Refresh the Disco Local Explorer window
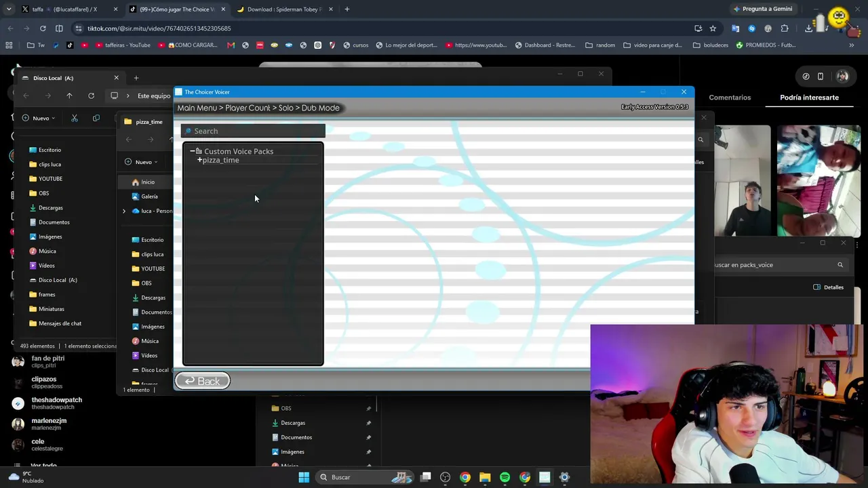This screenshot has width=868, height=488. pos(91,96)
